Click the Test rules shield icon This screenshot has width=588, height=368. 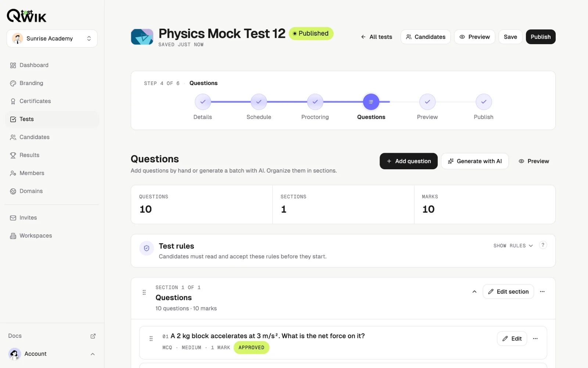click(x=147, y=248)
